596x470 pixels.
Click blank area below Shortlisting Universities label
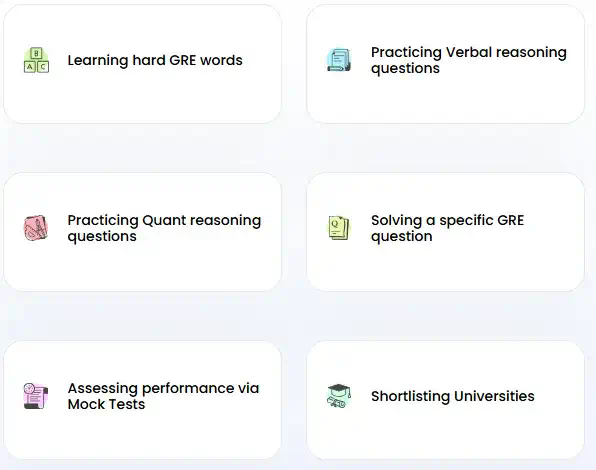pyautogui.click(x=453, y=431)
